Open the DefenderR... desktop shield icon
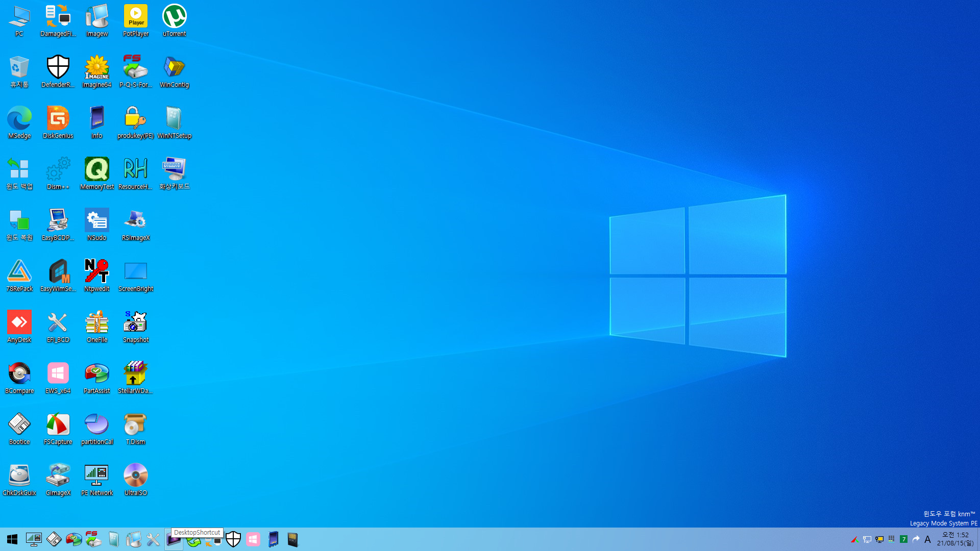This screenshot has width=980, height=551. pos(58,72)
